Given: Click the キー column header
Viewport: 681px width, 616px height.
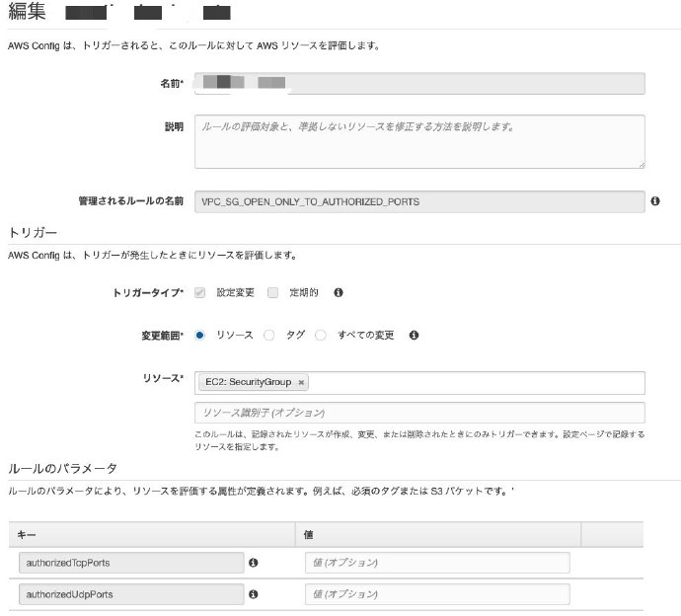Looking at the screenshot, I should click(x=152, y=534).
